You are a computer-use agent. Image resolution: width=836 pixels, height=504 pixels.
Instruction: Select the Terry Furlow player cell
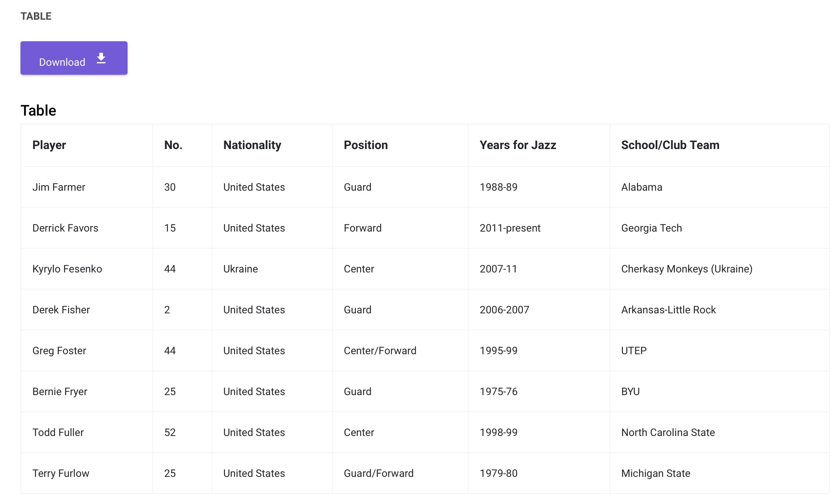[x=87, y=473]
